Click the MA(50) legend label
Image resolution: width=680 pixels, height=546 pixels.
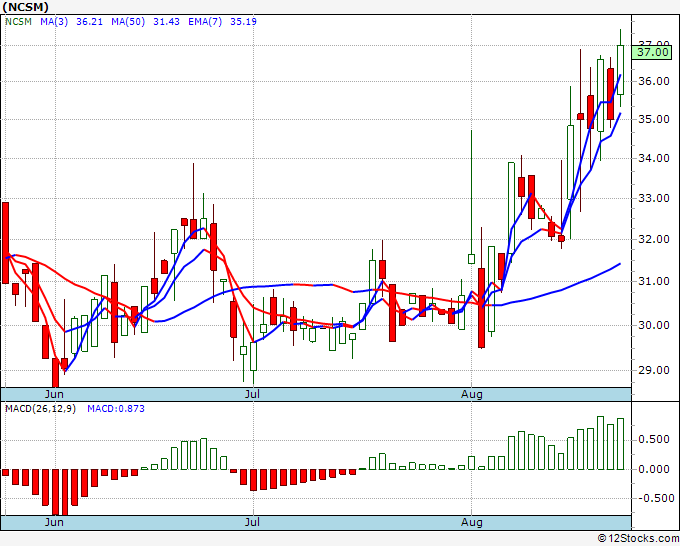(x=128, y=22)
